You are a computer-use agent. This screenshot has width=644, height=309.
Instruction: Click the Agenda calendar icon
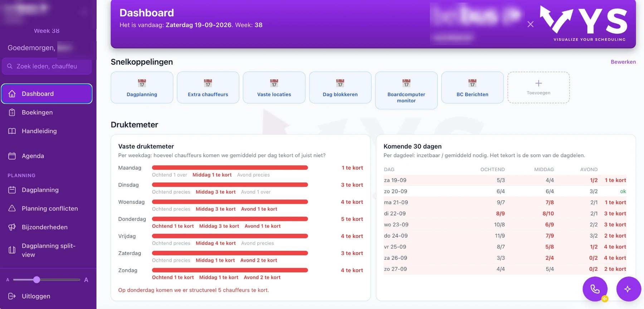(x=12, y=156)
